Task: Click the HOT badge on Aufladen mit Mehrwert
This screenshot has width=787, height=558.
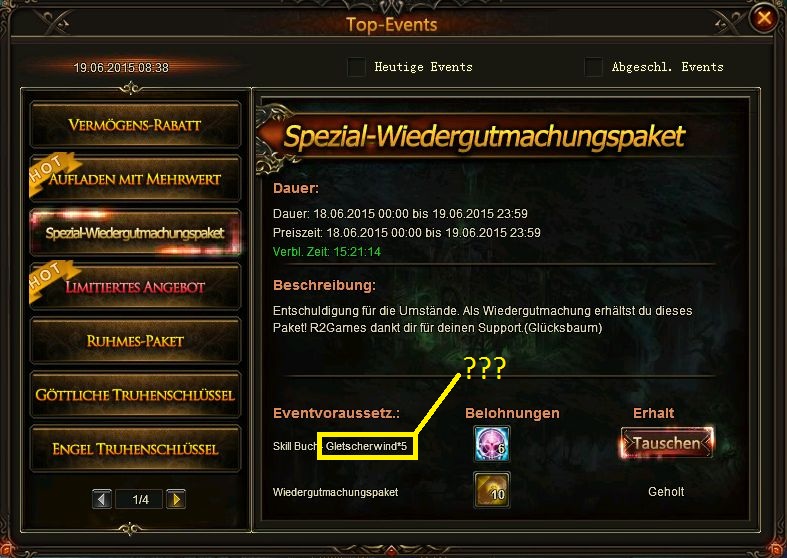Action: (50, 172)
